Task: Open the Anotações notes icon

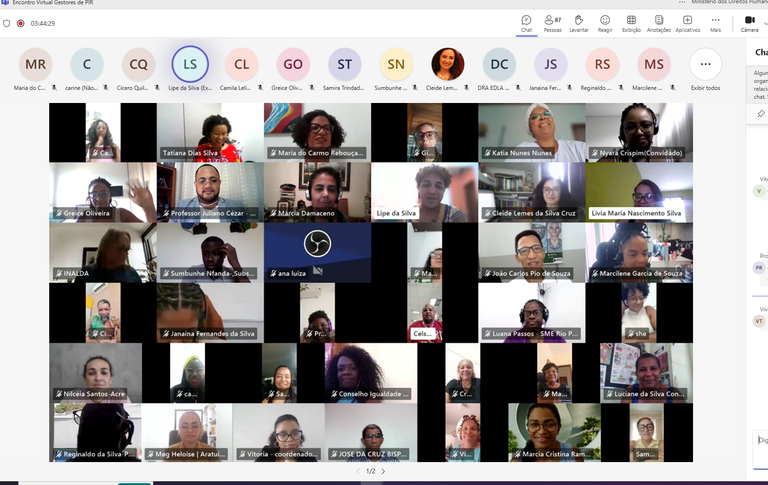Action: point(659,23)
